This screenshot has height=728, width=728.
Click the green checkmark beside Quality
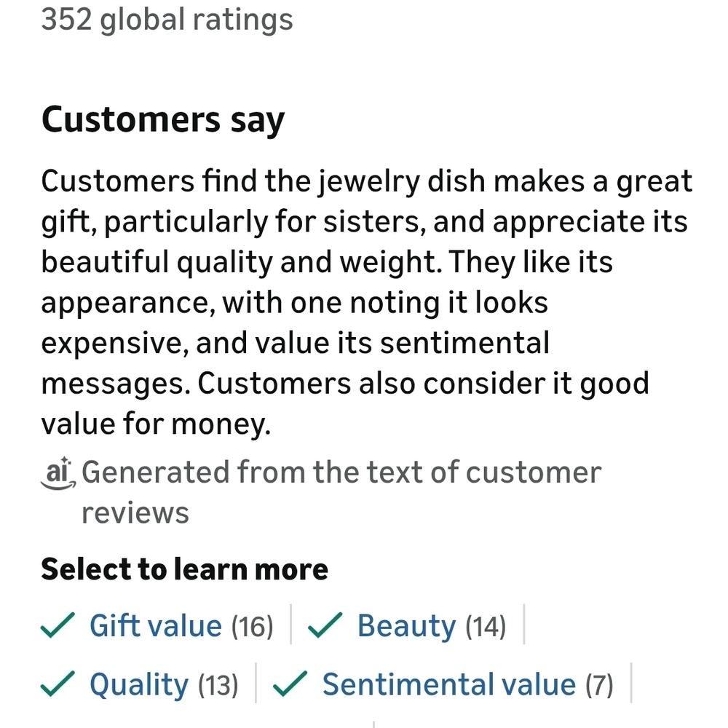[58, 684]
